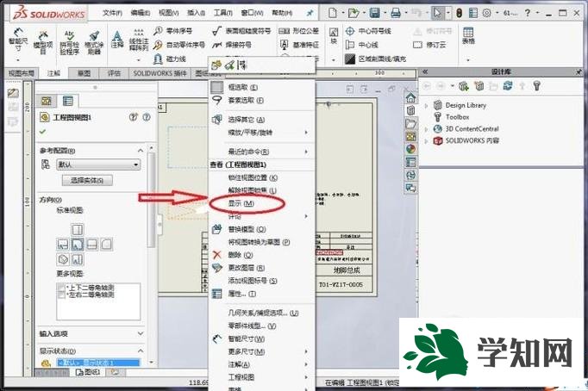This screenshot has width=588, height=391.
Task: Open 线性注释阵列 linear note pattern
Action: coord(138,40)
